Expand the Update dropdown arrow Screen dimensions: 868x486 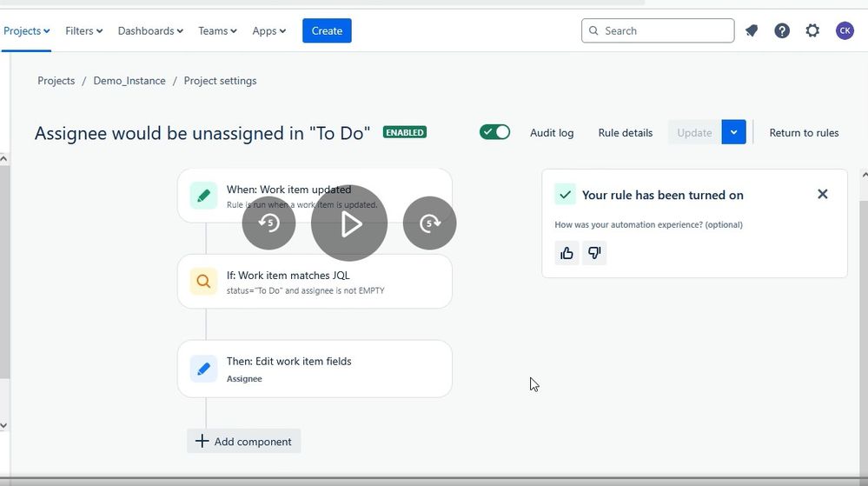pos(734,132)
